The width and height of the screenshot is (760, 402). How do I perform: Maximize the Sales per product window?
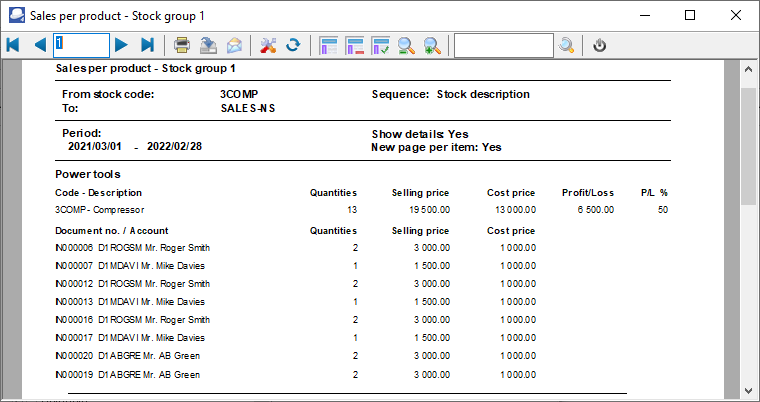pyautogui.click(x=690, y=15)
